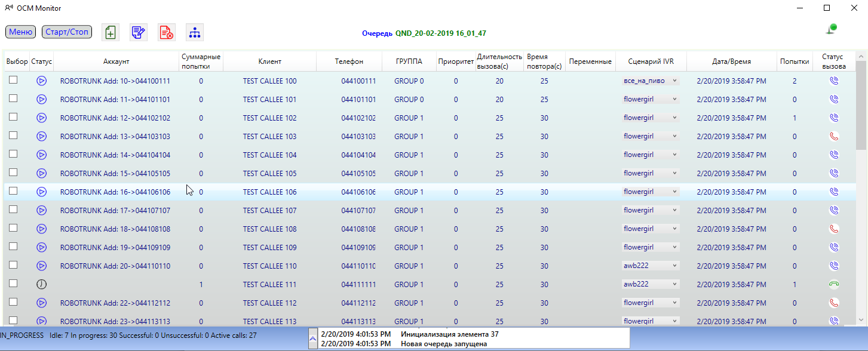The height and width of the screenshot is (351, 868).
Task: Select the checkbox in TEST CALLEE 106 row
Action: [x=13, y=191]
